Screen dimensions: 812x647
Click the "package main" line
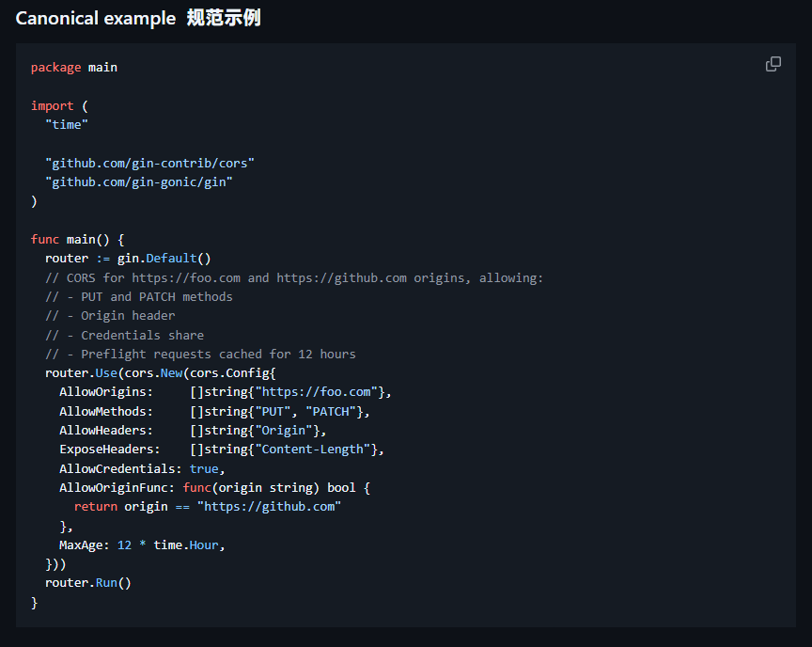coord(73,68)
